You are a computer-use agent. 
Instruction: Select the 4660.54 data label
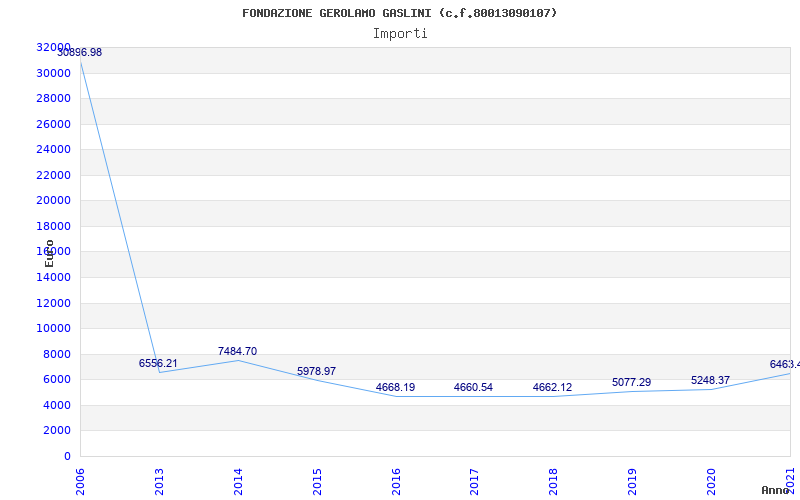[x=473, y=387]
